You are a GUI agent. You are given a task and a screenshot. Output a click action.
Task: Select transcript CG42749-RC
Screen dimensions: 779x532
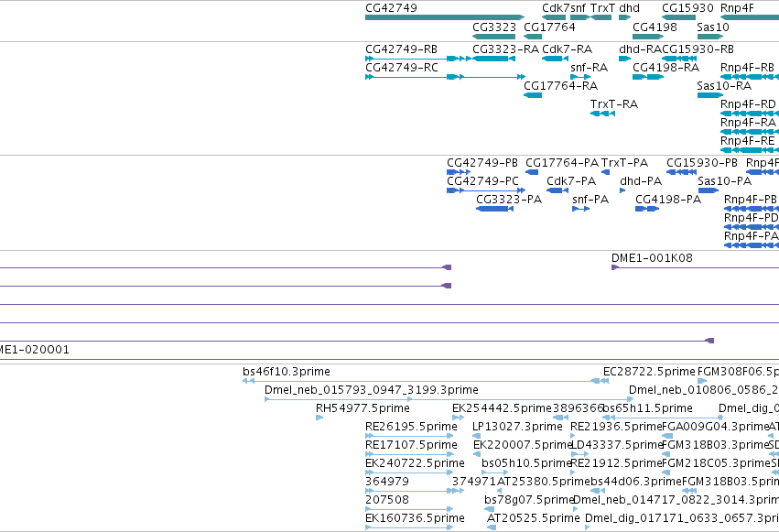[402, 68]
